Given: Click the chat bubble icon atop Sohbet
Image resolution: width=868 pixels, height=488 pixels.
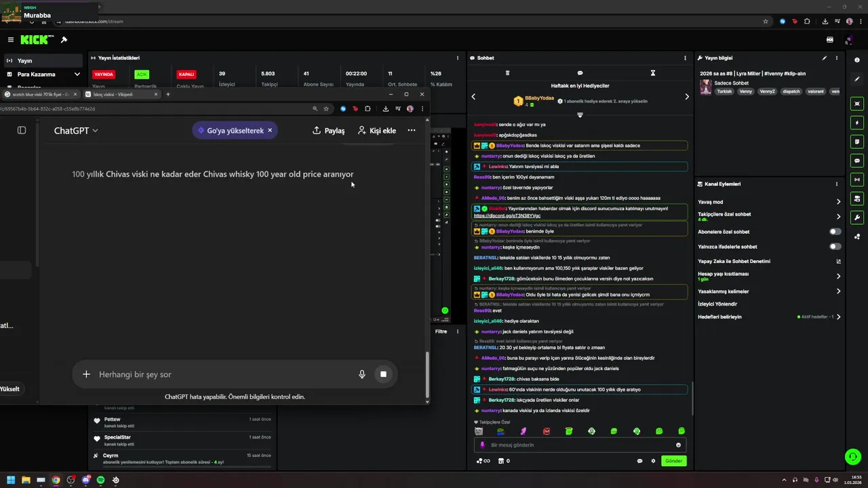Looking at the screenshot, I should 580,73.
